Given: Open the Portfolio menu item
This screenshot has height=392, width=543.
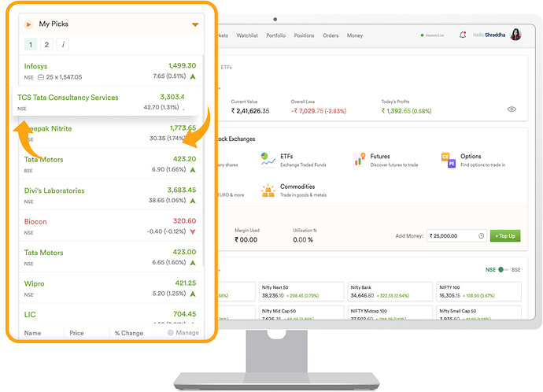Looking at the screenshot, I should 275,35.
